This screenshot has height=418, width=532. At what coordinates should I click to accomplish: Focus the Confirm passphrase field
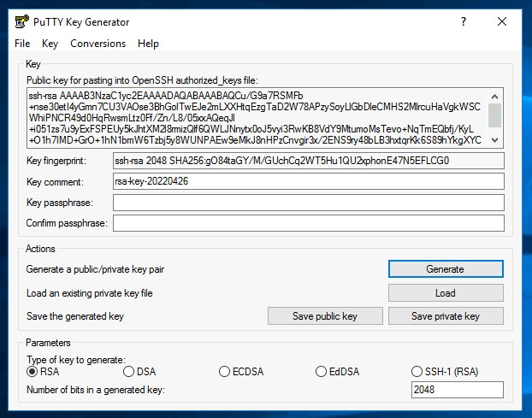tap(308, 223)
